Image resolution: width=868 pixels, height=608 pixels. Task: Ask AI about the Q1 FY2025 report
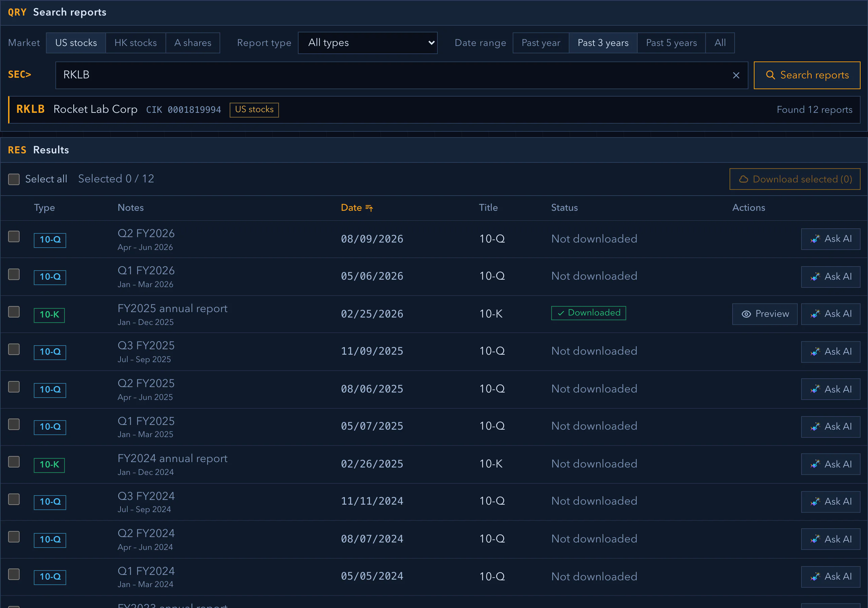pyautogui.click(x=831, y=427)
